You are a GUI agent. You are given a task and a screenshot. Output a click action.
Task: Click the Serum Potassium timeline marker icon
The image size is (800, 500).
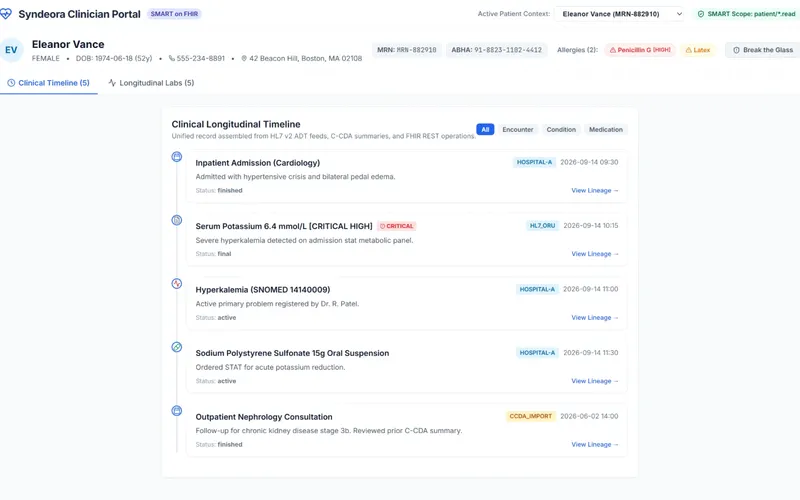click(177, 220)
